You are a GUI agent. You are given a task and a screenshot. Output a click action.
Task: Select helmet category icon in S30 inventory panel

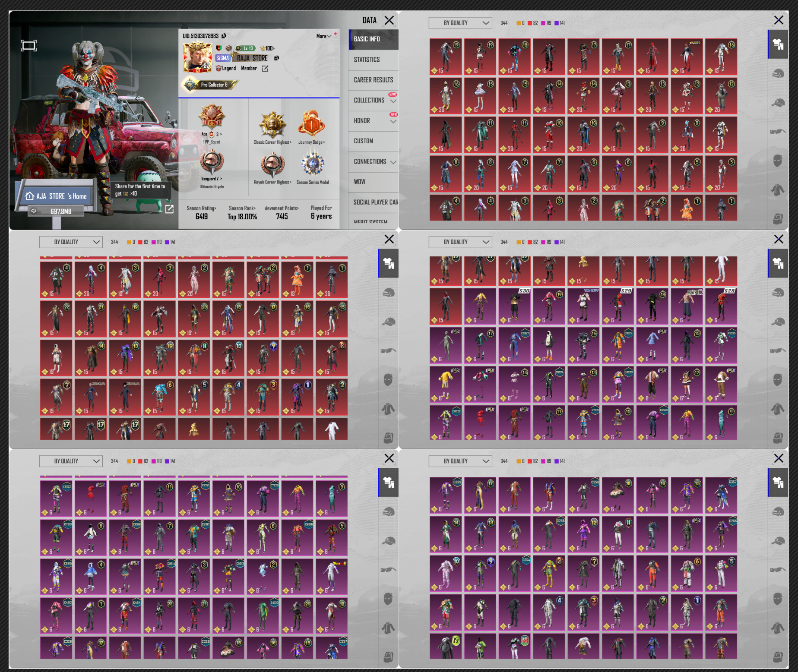coord(778,293)
